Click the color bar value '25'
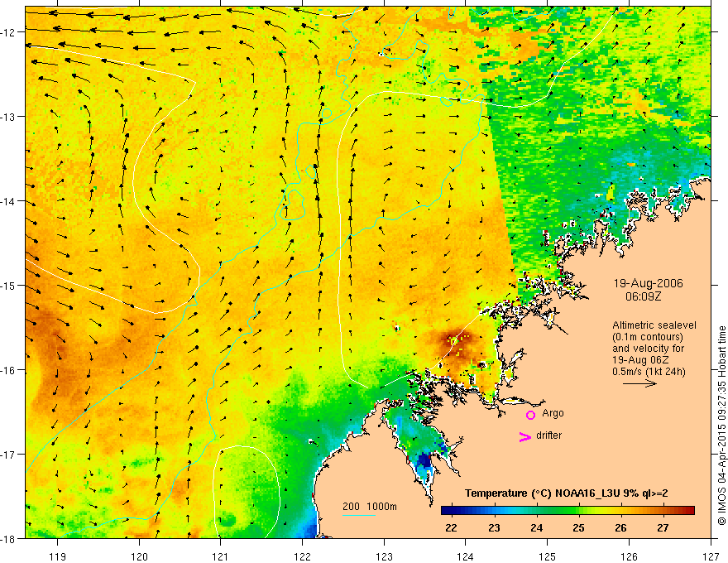Image resolution: width=728 pixels, height=563 pixels. point(578,527)
